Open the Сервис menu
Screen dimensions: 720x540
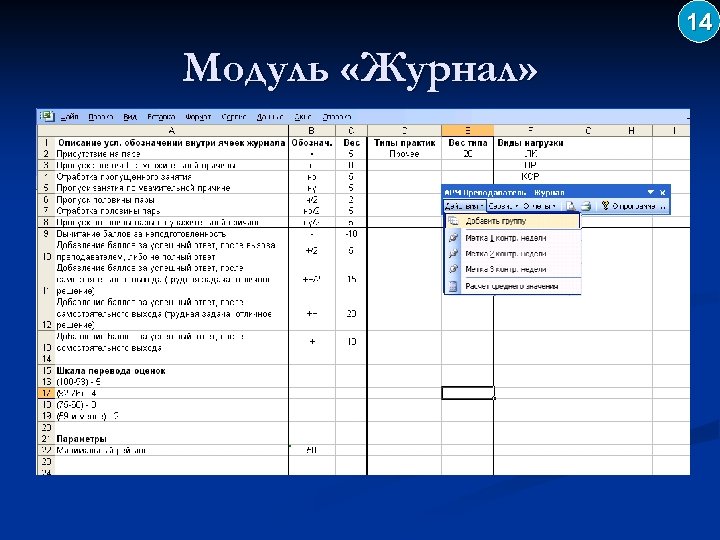click(x=234, y=117)
